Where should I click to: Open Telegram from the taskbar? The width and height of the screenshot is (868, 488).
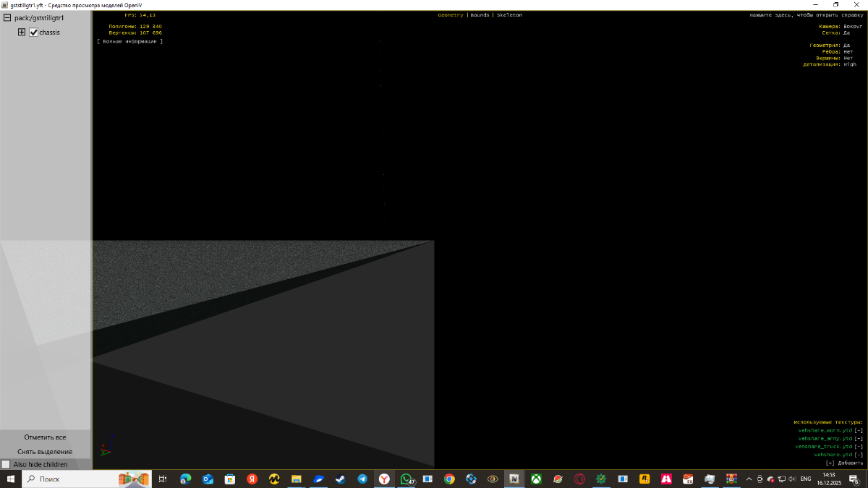tap(362, 479)
